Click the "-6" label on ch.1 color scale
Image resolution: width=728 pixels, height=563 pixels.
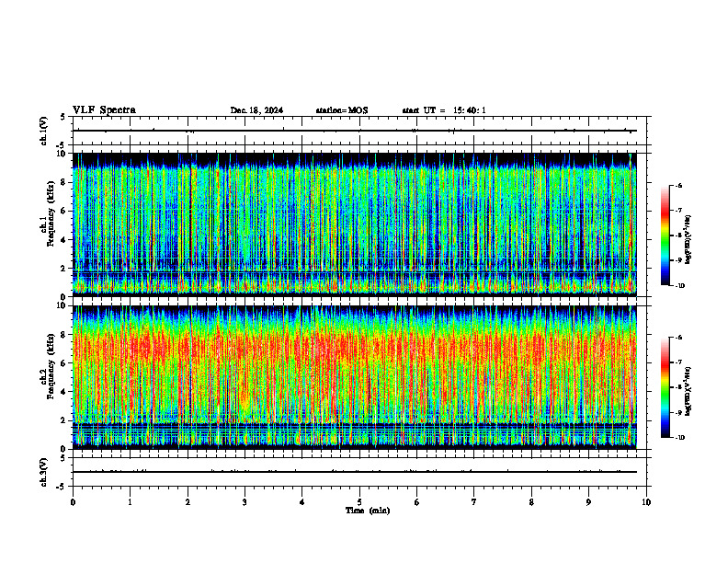(x=678, y=185)
